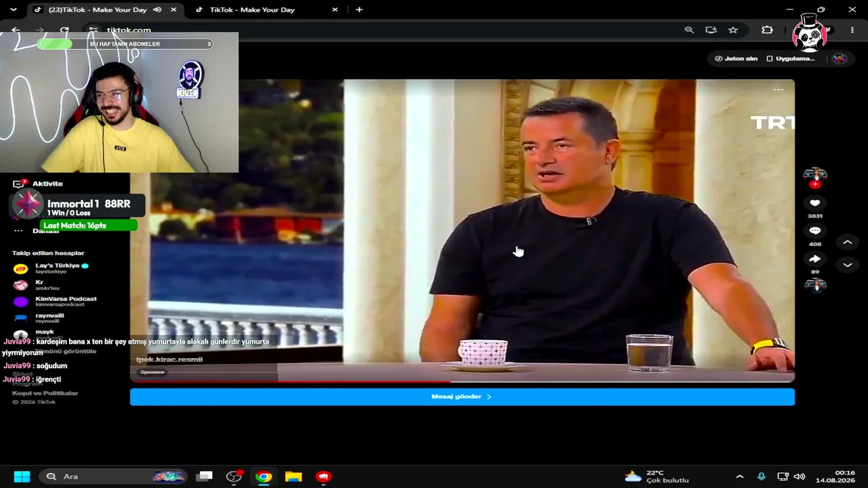Open the raynvalll followed account
The height and width of the screenshot is (488, 868).
pos(39,318)
